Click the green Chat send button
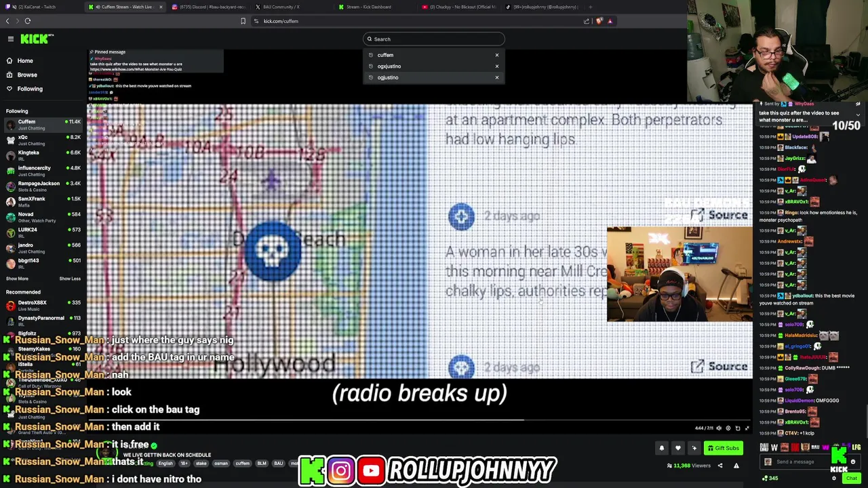Viewport: 868px width, 488px height. 851,479
